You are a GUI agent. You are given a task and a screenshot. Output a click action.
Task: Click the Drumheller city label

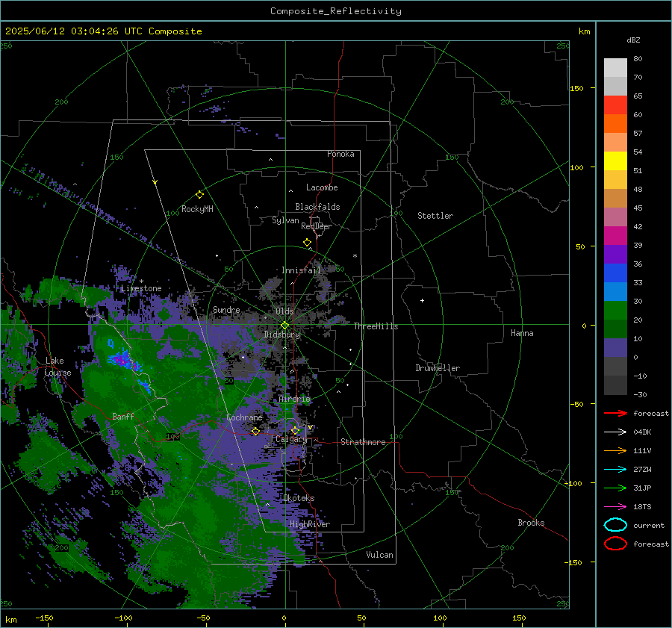438,368
